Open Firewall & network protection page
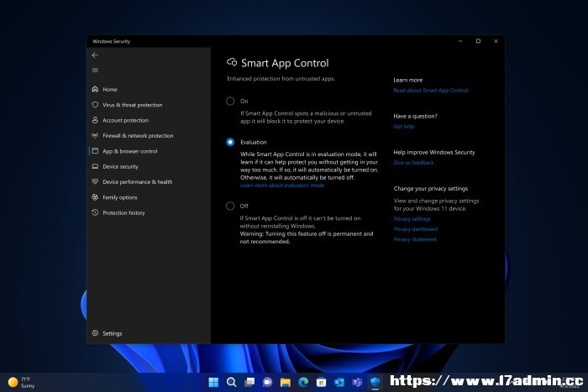Screen dimensions: 588x392 click(138, 136)
